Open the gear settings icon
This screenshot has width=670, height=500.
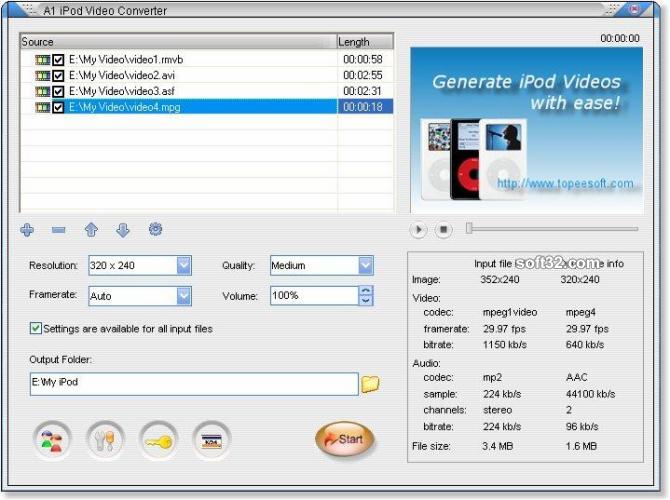pyautogui.click(x=155, y=229)
